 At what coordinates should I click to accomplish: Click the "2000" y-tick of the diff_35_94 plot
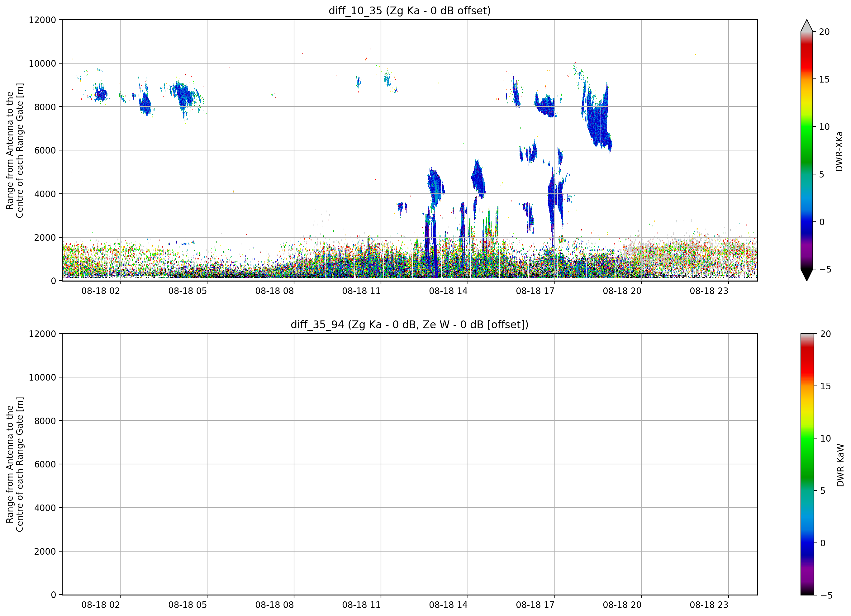[45, 552]
